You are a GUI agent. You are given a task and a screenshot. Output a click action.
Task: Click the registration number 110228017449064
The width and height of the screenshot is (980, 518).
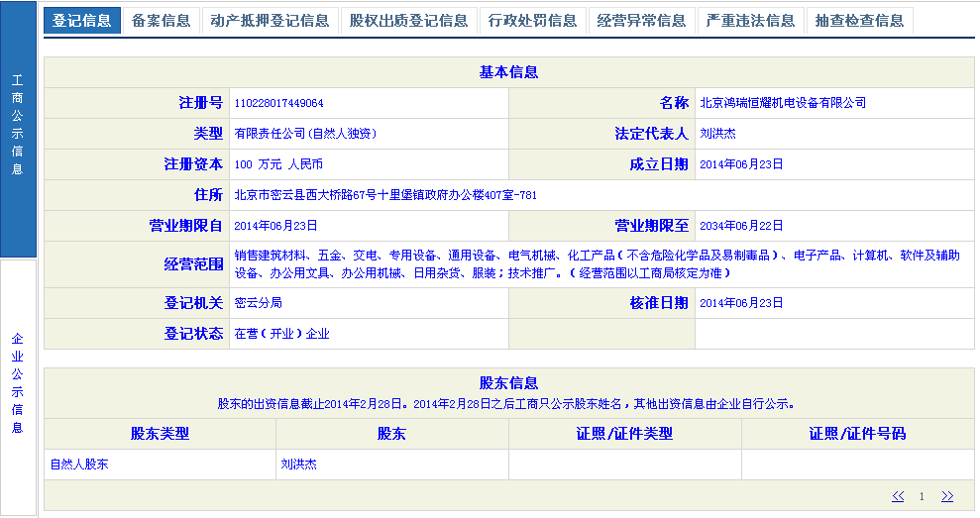click(278, 103)
